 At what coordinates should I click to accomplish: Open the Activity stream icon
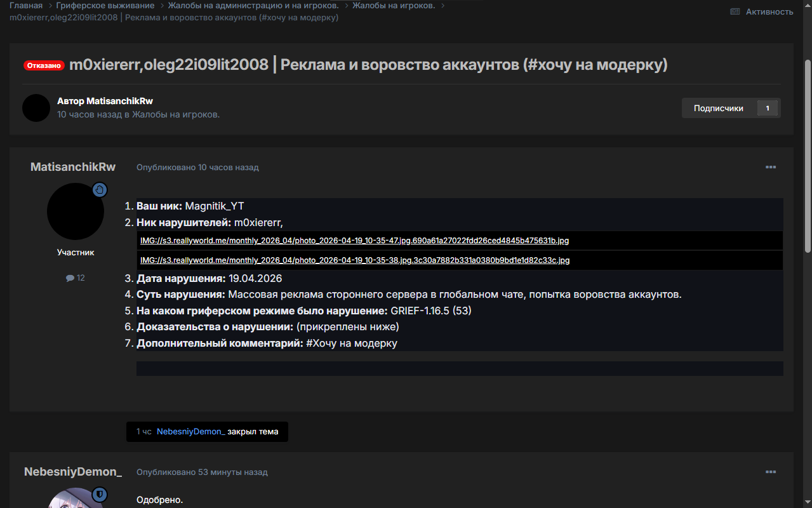point(735,11)
